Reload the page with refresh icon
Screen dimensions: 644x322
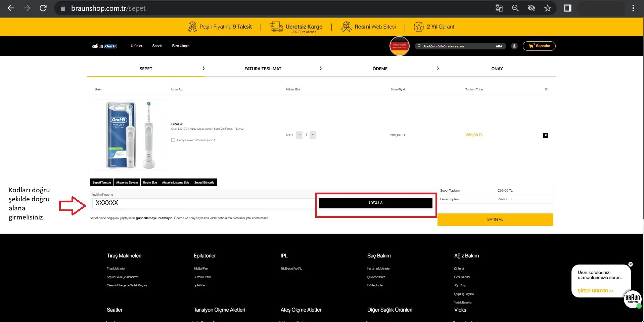[x=43, y=8]
